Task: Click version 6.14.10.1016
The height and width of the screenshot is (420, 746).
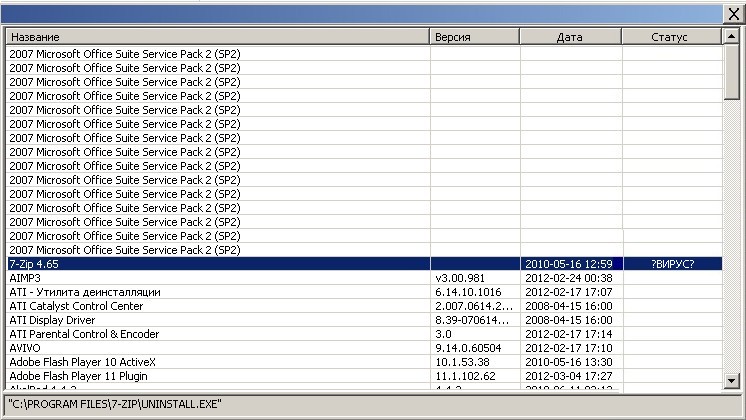Action: point(468,292)
